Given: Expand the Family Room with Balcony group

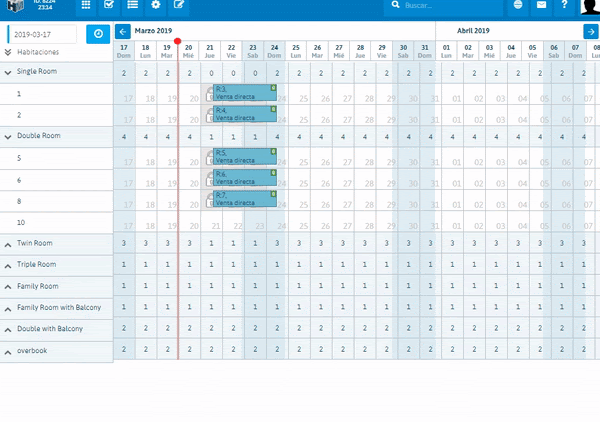Looking at the screenshot, I should coord(8,307).
